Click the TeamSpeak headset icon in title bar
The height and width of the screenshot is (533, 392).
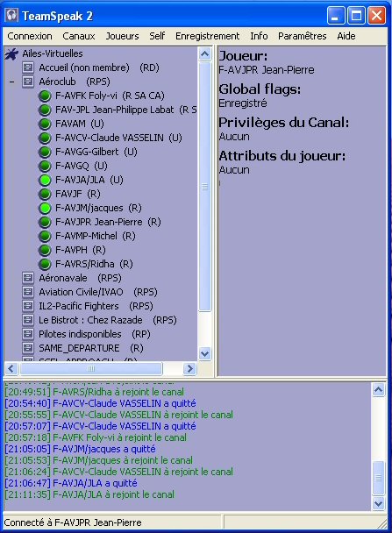[11, 16]
